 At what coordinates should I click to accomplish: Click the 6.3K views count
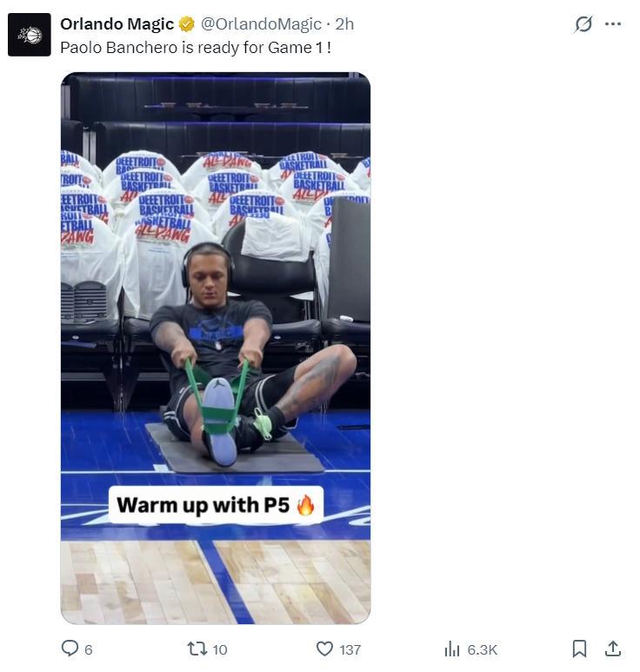pyautogui.click(x=483, y=649)
